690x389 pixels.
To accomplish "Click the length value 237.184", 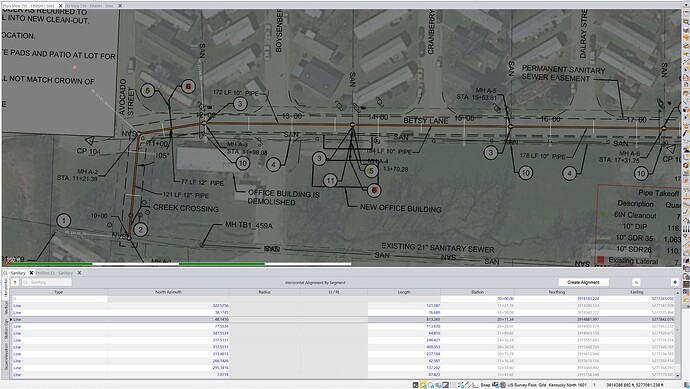I will (433, 354).
